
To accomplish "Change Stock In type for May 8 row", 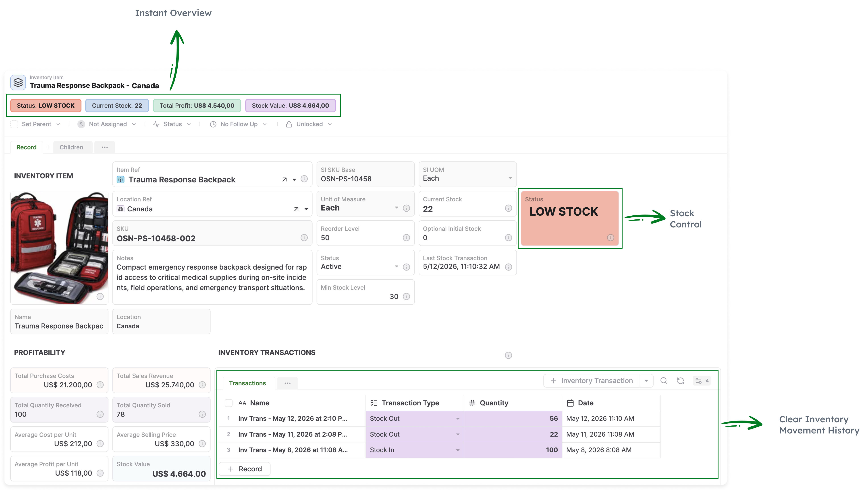I will pos(415,450).
